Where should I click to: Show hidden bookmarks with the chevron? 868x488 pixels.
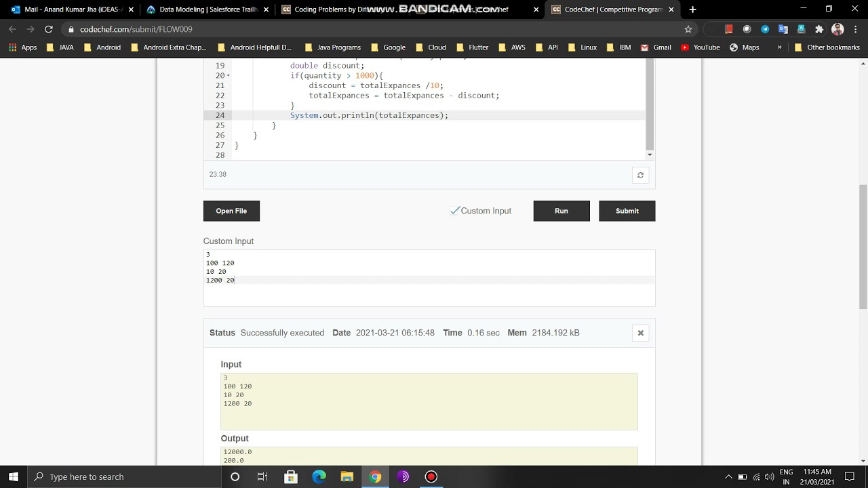point(779,47)
